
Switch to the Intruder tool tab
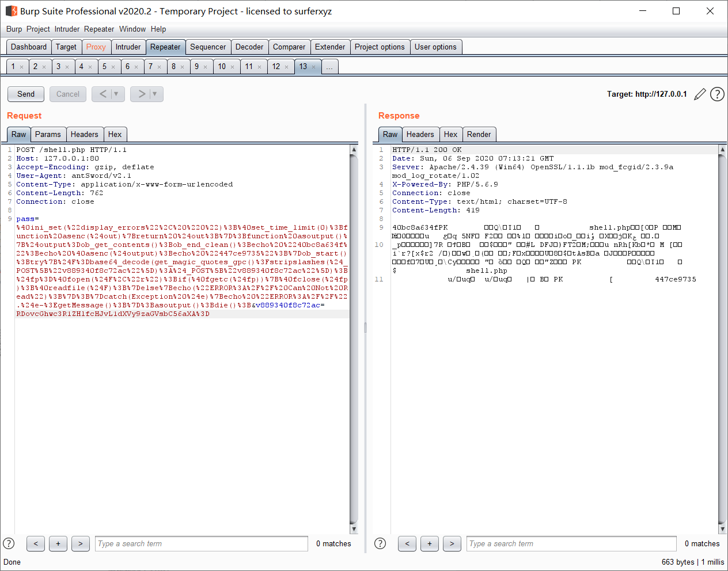tap(128, 47)
